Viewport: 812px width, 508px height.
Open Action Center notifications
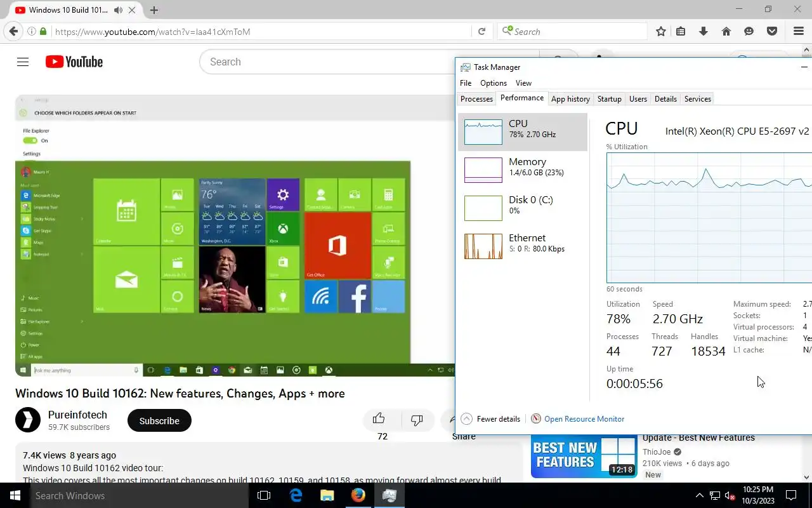791,495
